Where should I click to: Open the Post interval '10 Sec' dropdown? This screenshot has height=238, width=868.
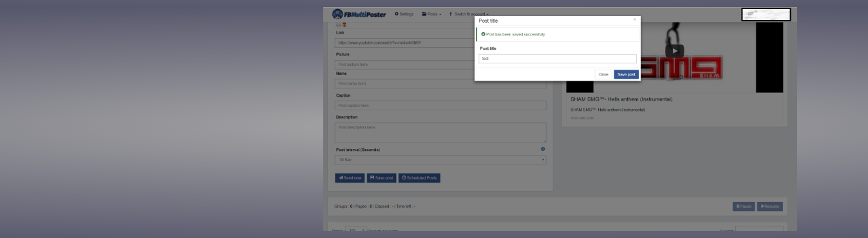(440, 159)
